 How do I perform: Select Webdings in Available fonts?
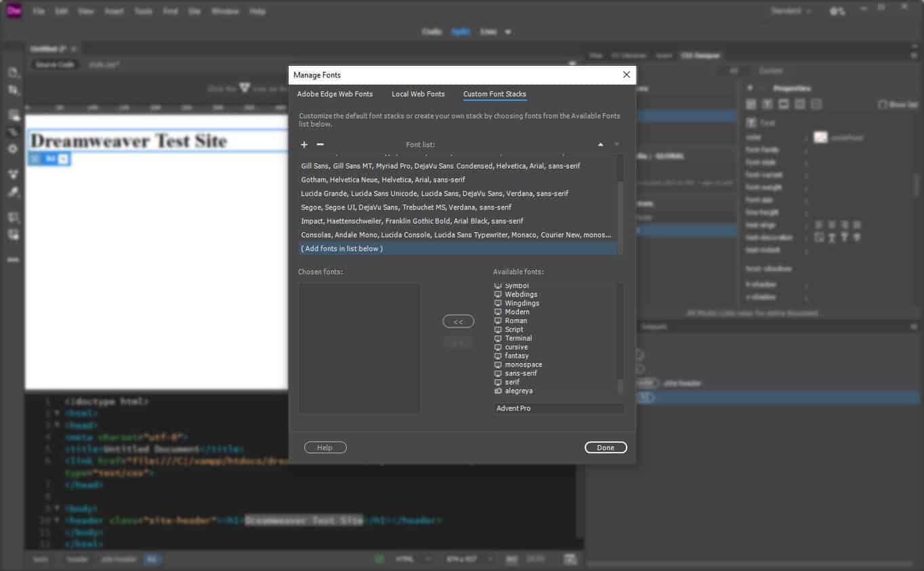521,295
